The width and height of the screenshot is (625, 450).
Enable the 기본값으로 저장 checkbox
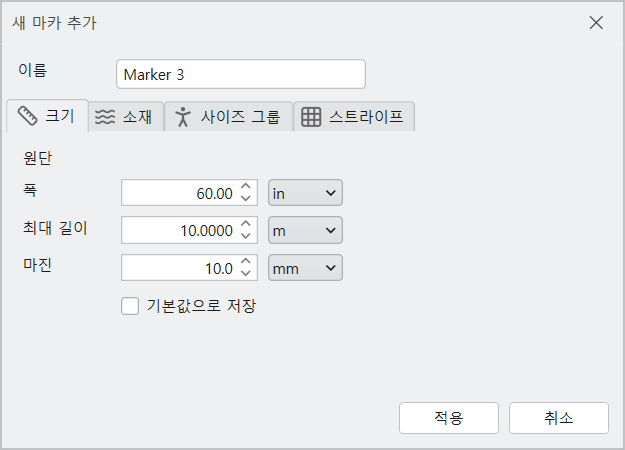click(130, 306)
